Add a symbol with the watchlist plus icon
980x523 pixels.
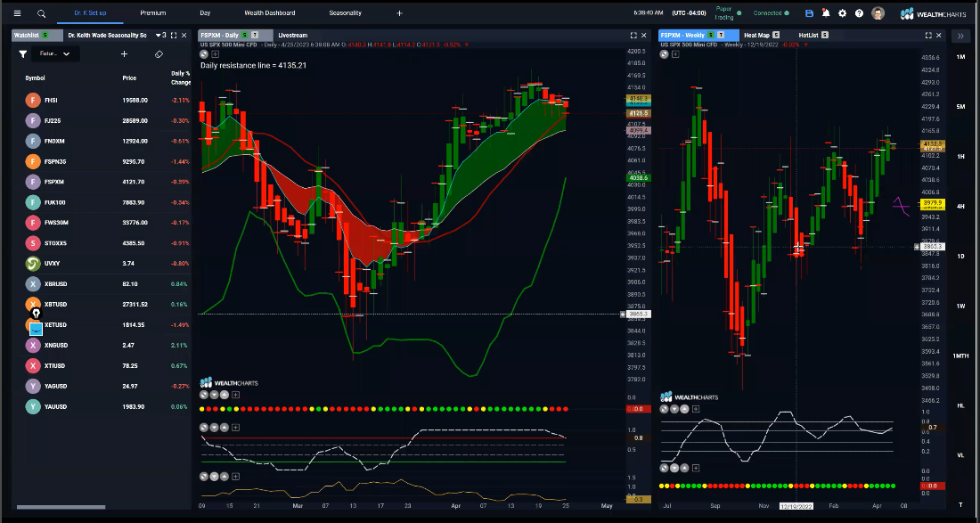124,54
